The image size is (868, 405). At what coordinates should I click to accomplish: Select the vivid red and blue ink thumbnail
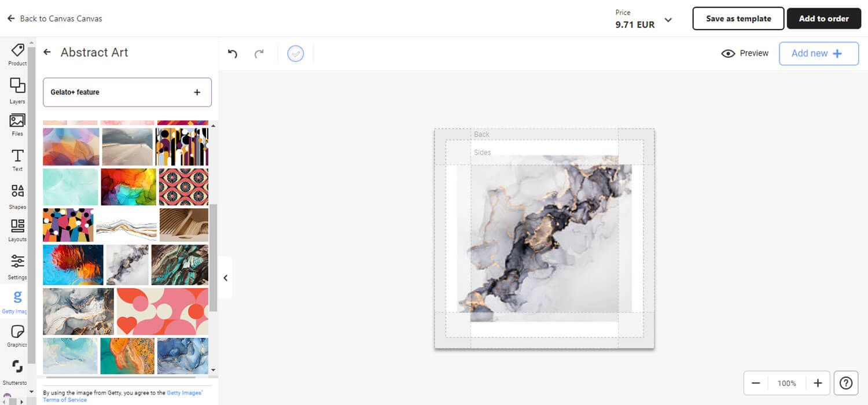tap(128, 187)
